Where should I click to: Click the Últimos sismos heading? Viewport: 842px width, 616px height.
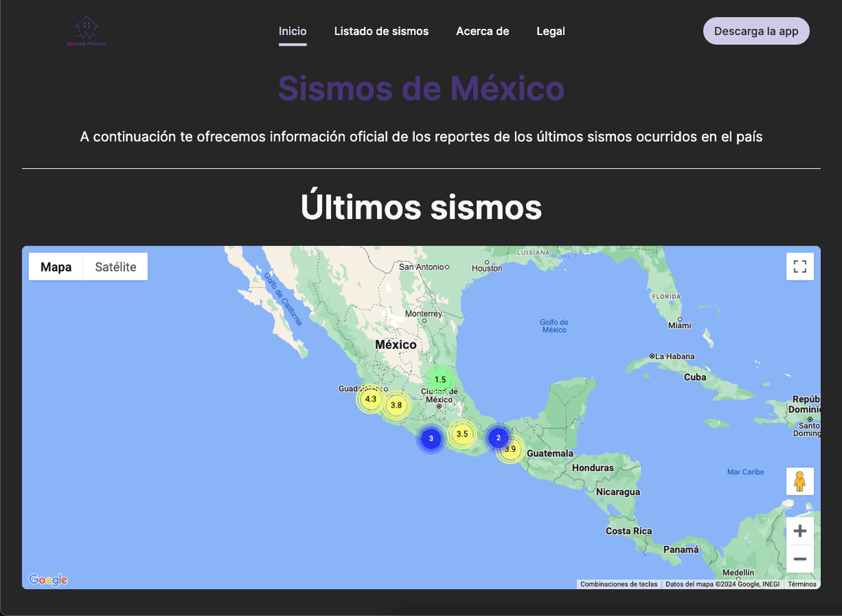[421, 207]
